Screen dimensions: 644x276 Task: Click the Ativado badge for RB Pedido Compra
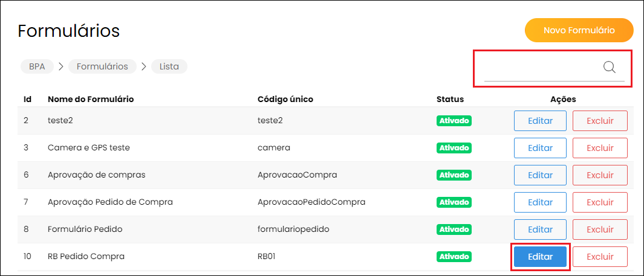click(x=454, y=257)
